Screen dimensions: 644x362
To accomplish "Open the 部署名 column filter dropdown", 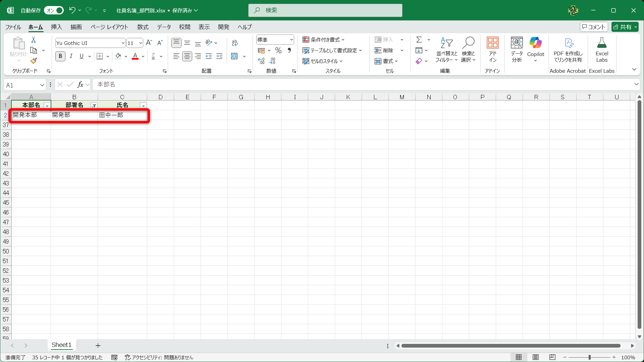I will 94,106.
